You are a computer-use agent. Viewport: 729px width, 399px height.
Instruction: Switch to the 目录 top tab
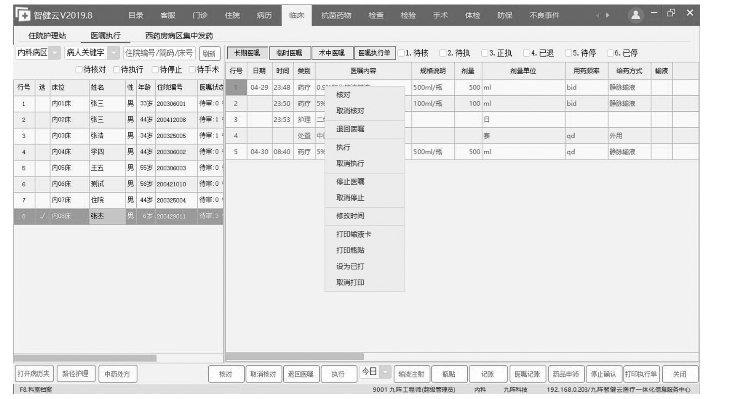135,15
